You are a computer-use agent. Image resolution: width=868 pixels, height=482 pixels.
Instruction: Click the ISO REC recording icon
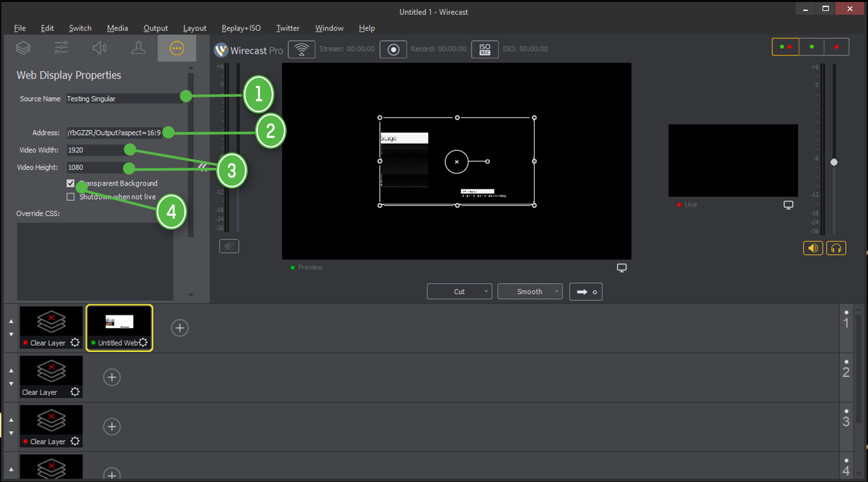click(x=485, y=49)
